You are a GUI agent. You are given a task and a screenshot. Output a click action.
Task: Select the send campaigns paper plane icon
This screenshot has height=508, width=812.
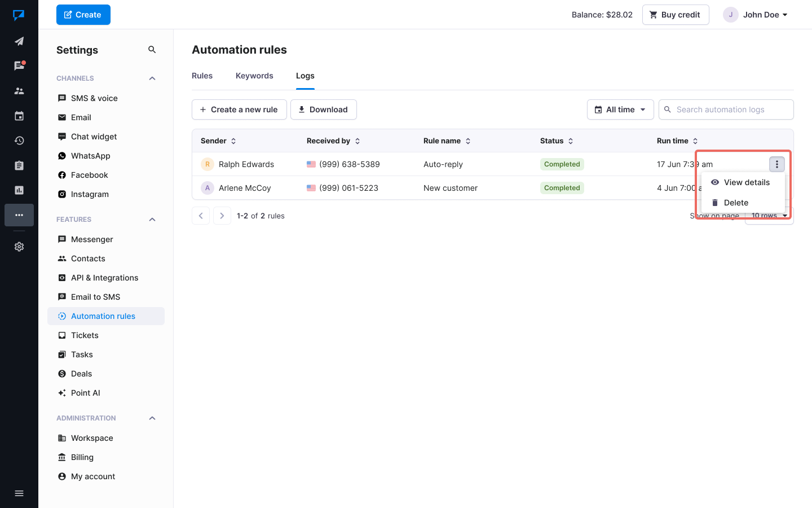(x=19, y=41)
